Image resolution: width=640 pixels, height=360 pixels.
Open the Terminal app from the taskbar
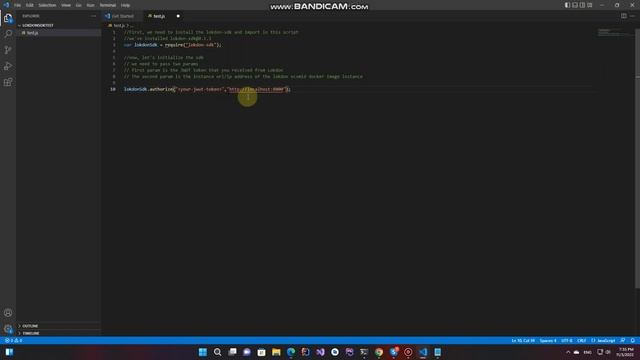click(364, 352)
